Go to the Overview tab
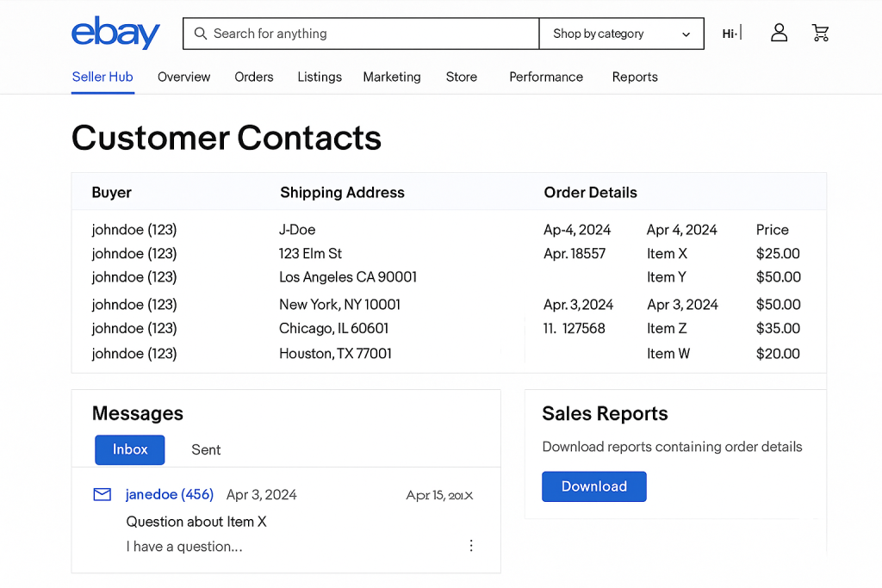The width and height of the screenshot is (882, 588). pos(184,77)
